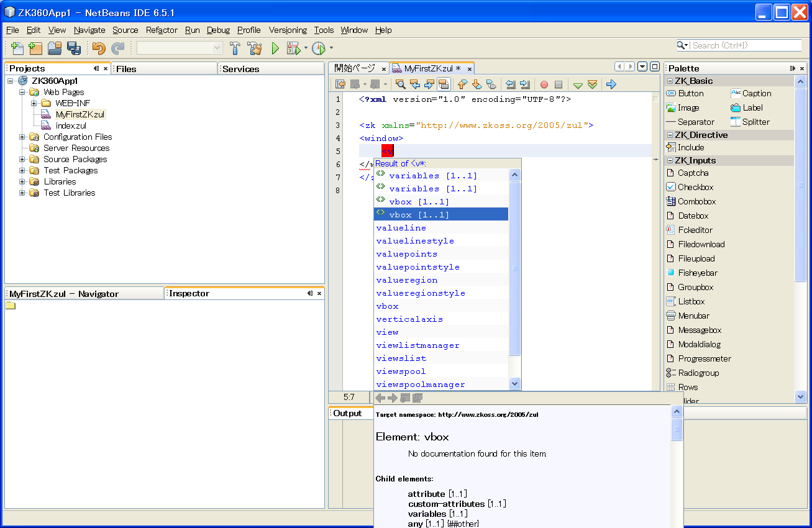Open Debug Main Project dropdown arrow
Viewport: 812px width, 528px height.
(306, 48)
